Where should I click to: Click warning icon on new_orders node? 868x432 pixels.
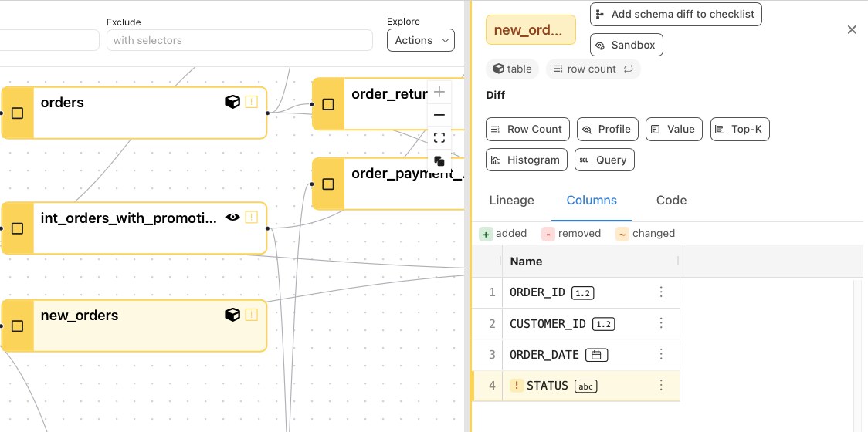point(251,315)
